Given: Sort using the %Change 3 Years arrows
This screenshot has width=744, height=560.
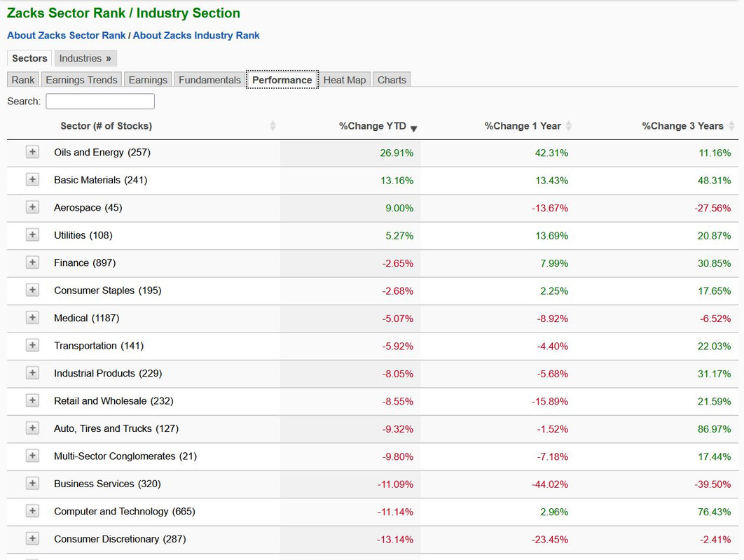Looking at the screenshot, I should (x=731, y=126).
